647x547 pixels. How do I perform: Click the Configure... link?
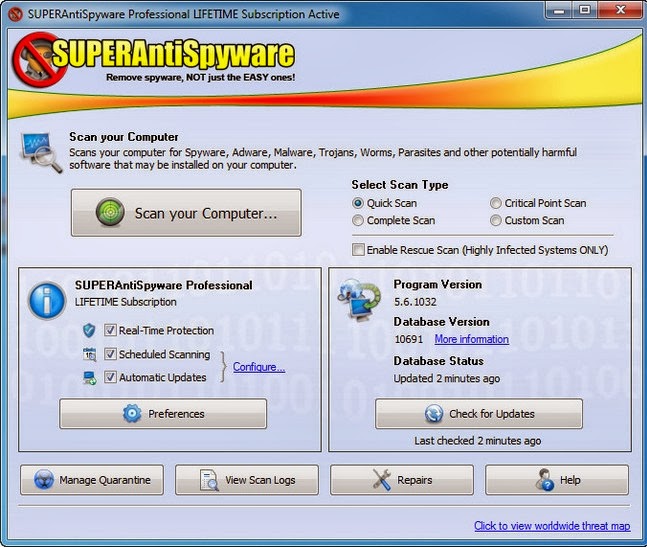point(259,367)
